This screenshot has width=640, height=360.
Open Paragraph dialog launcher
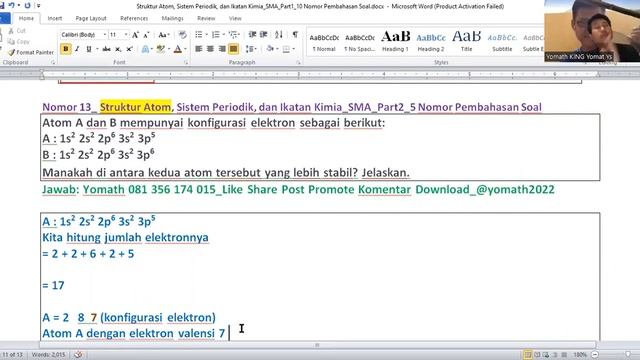298,62
